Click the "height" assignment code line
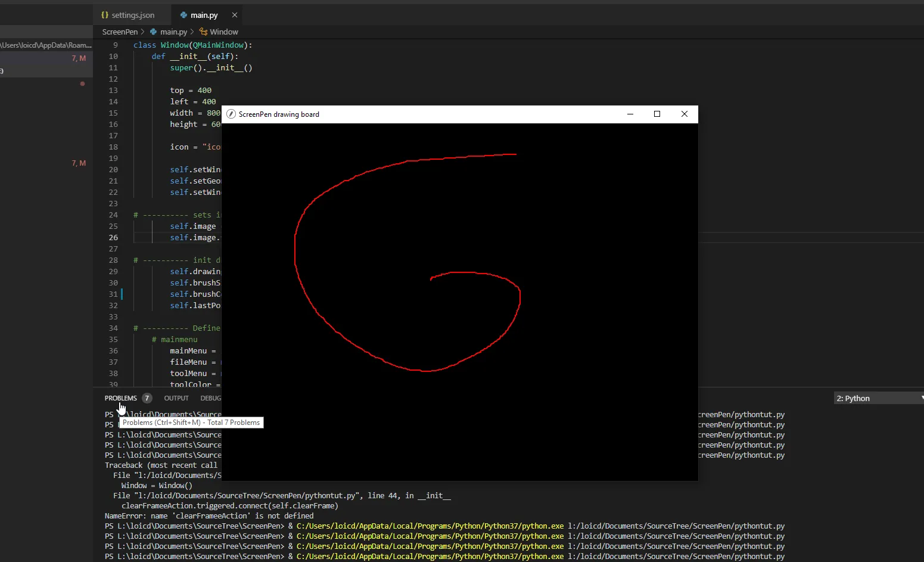 pyautogui.click(x=195, y=125)
